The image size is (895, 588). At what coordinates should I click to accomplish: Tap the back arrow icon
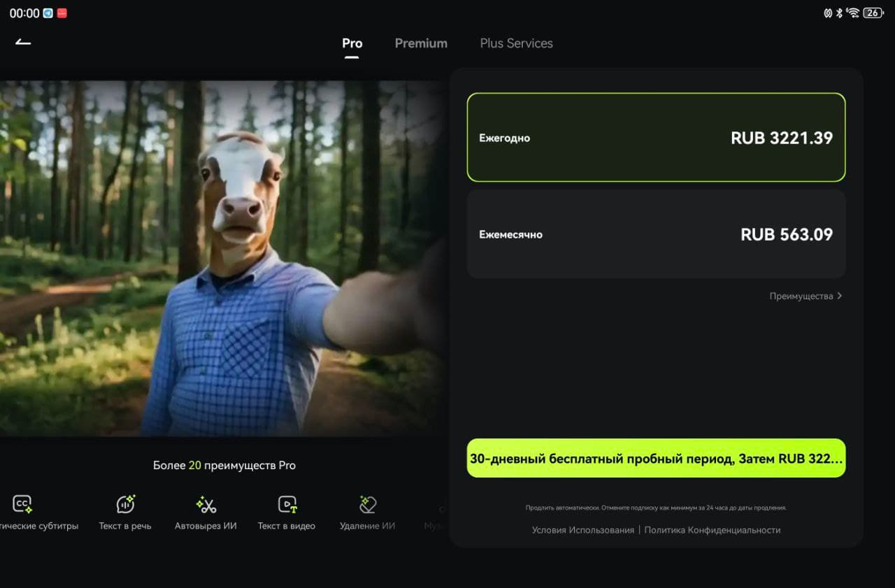pyautogui.click(x=23, y=42)
